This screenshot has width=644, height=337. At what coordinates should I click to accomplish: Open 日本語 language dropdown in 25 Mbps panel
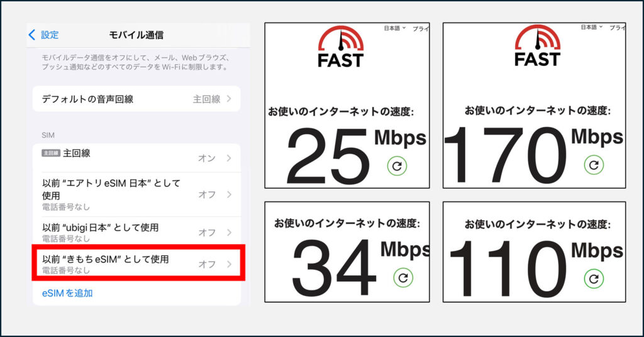click(x=395, y=28)
